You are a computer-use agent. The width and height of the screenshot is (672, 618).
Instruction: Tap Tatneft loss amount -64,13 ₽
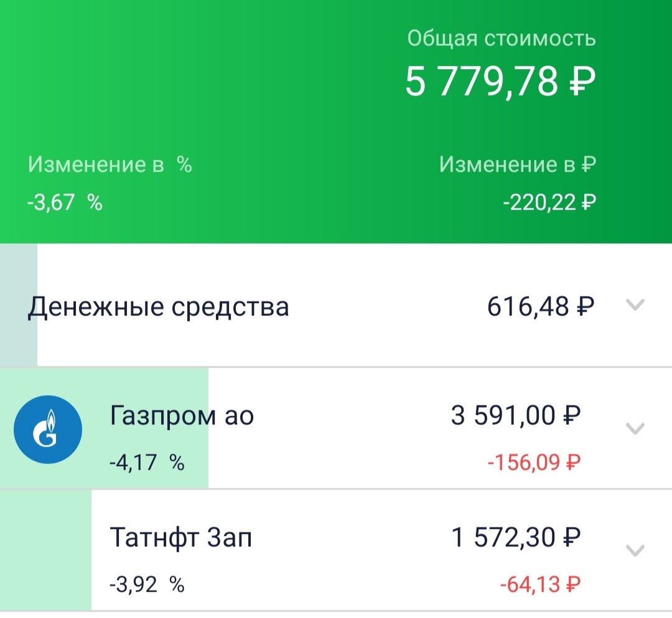pyautogui.click(x=541, y=584)
